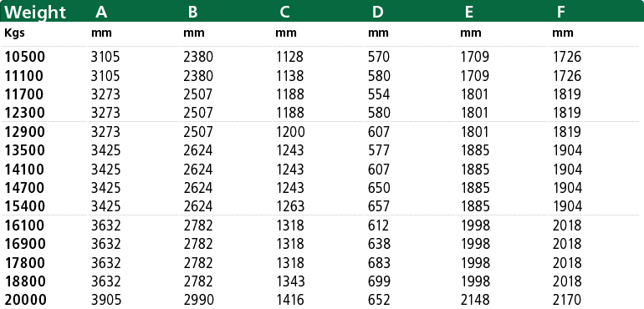
Task: Select column header F
Action: pos(561,13)
